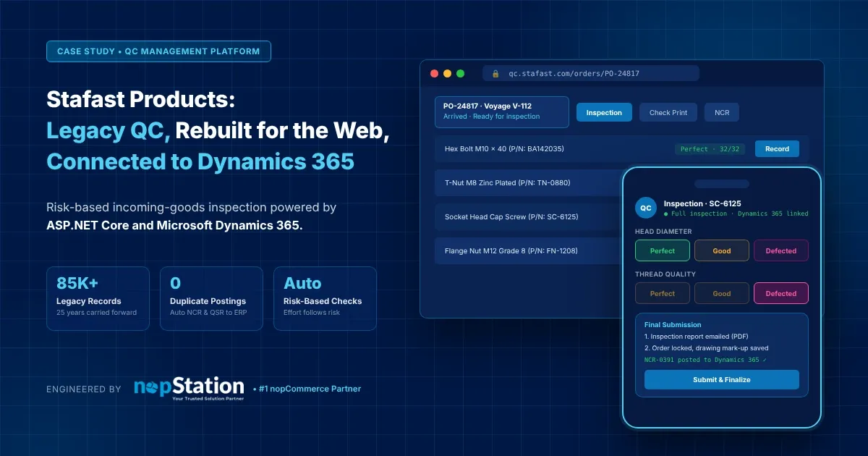
Task: Click the red close dot in browser mockup
Action: (x=435, y=73)
